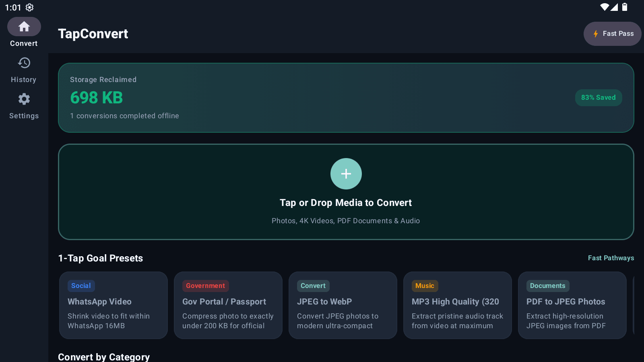Open system settings gear in status bar
Screen dimensions: 644x362
30,7
